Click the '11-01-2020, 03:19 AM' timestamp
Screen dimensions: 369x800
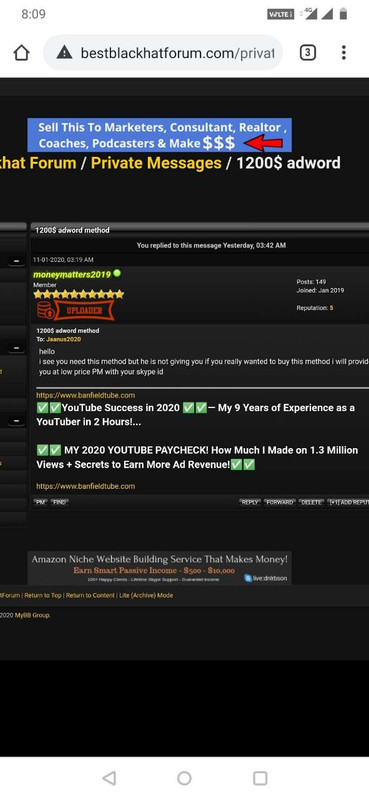tap(63, 260)
